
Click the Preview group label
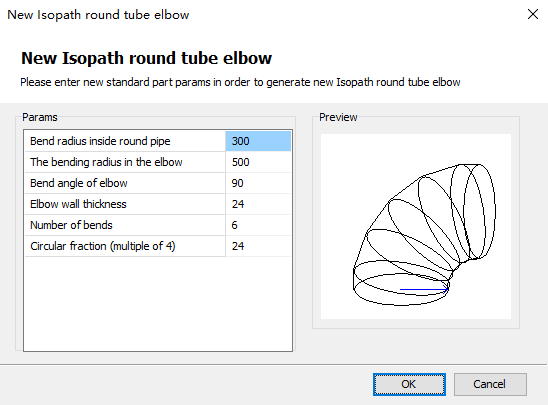point(338,117)
